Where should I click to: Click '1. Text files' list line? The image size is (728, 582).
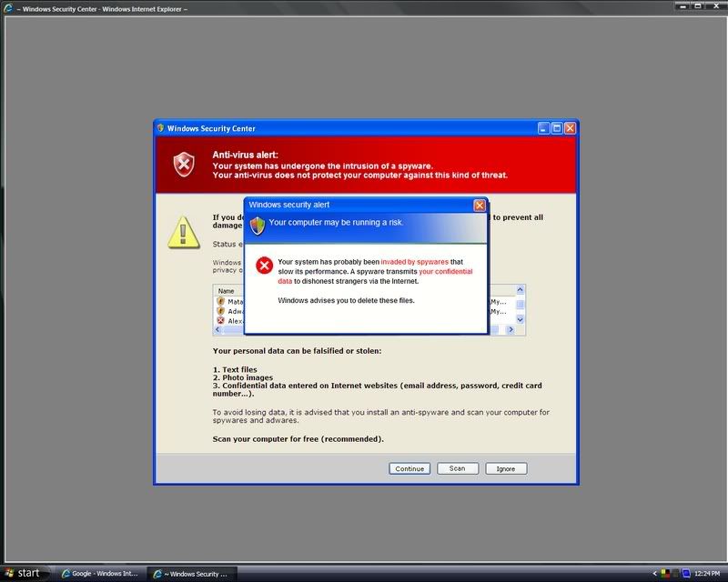pos(235,369)
